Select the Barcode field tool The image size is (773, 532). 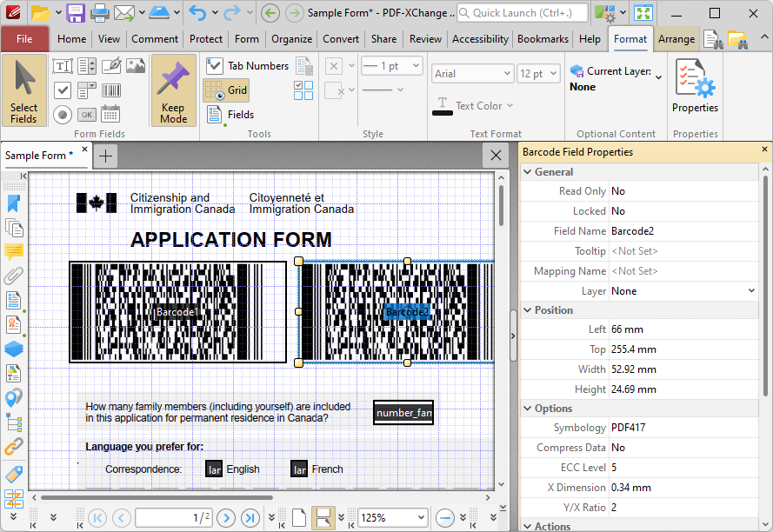110,90
